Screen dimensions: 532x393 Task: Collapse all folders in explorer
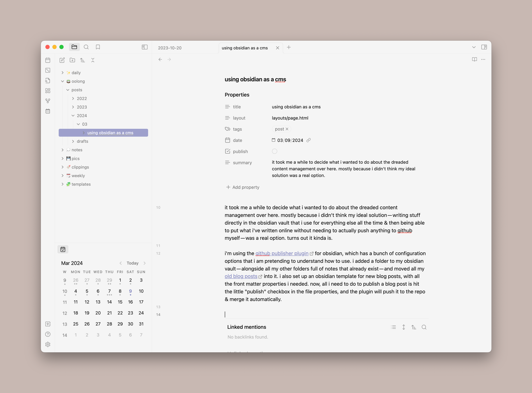tap(93, 60)
